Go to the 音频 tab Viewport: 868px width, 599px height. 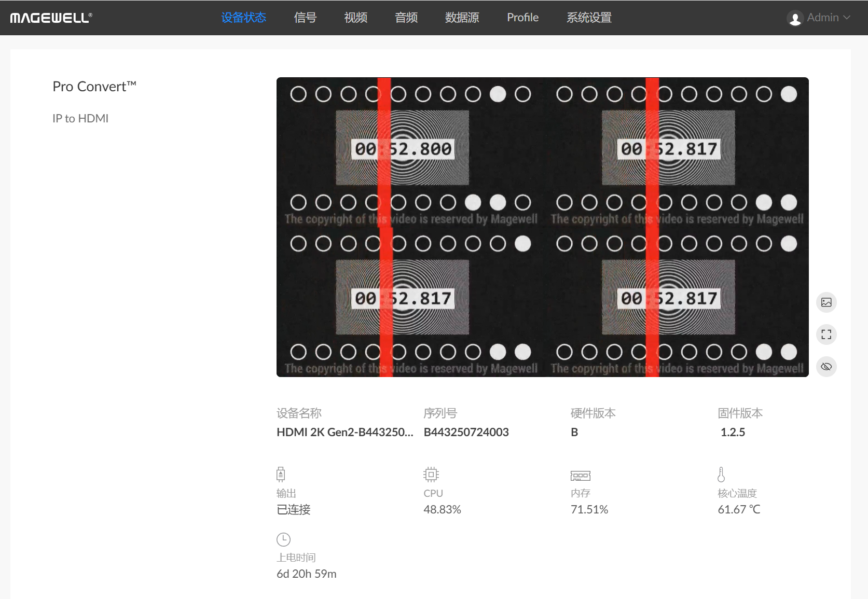pyautogui.click(x=406, y=18)
